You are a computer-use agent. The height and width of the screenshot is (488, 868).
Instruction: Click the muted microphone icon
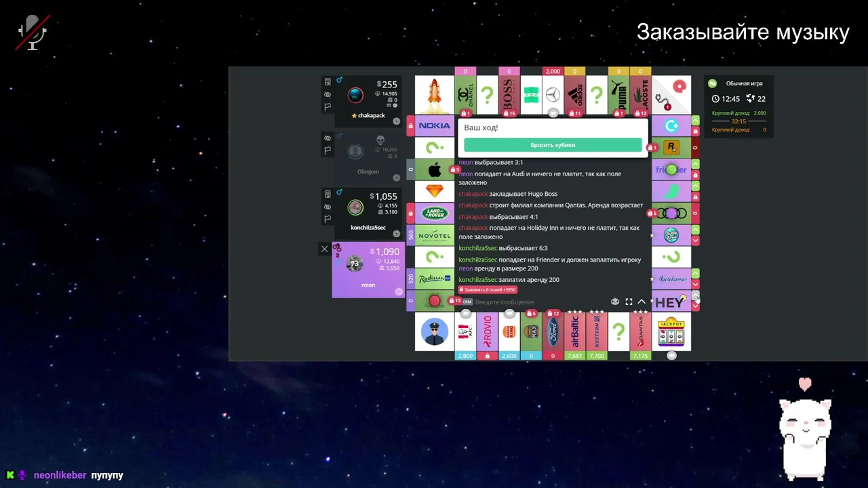coord(32,32)
